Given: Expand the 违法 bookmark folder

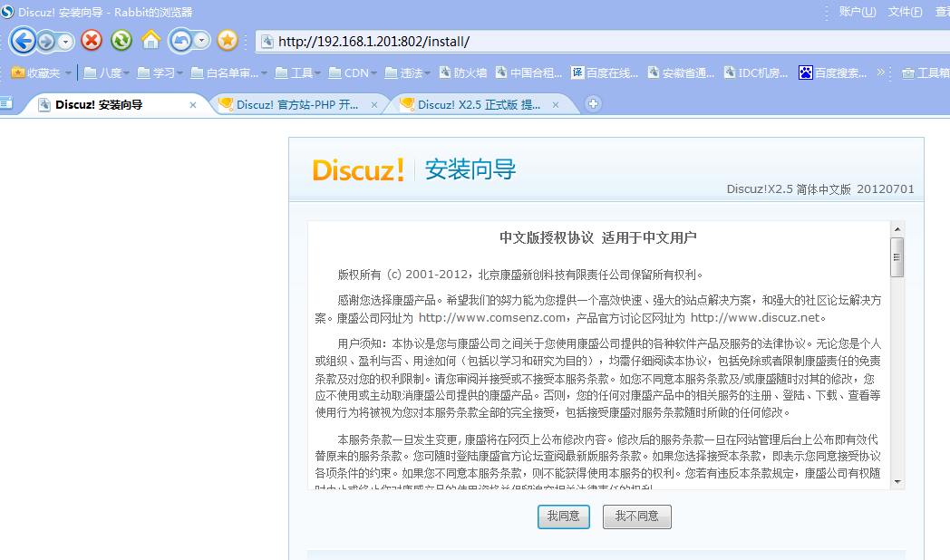Looking at the screenshot, I should click(x=407, y=72).
